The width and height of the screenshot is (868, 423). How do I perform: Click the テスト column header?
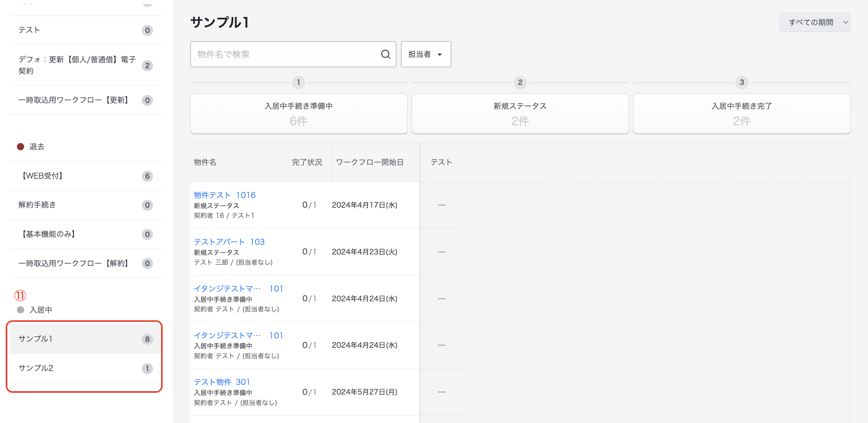pos(441,162)
